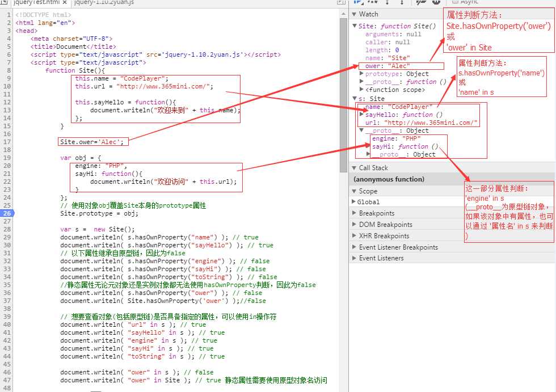
Task: Set a breakpoint on gutter line 46
Action: 7,372
